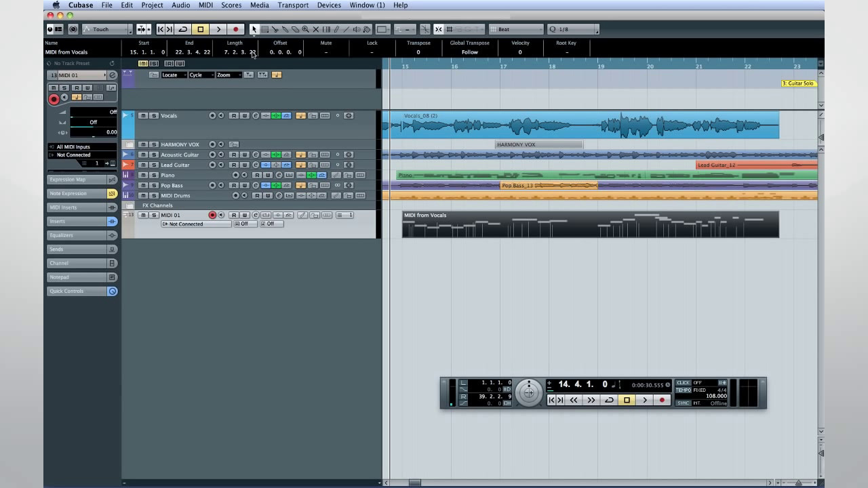Viewport: 868px width, 488px height.
Task: Open the MIDI menu
Action: coord(205,5)
